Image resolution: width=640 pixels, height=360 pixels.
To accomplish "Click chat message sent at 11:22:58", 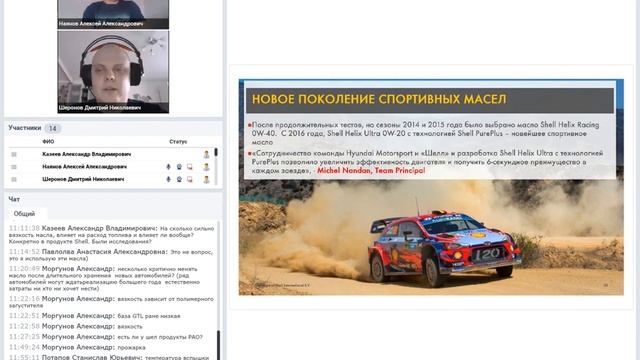I will [76, 326].
